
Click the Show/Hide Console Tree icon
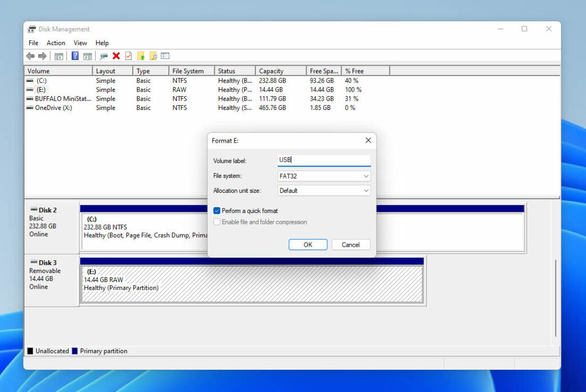pos(58,56)
